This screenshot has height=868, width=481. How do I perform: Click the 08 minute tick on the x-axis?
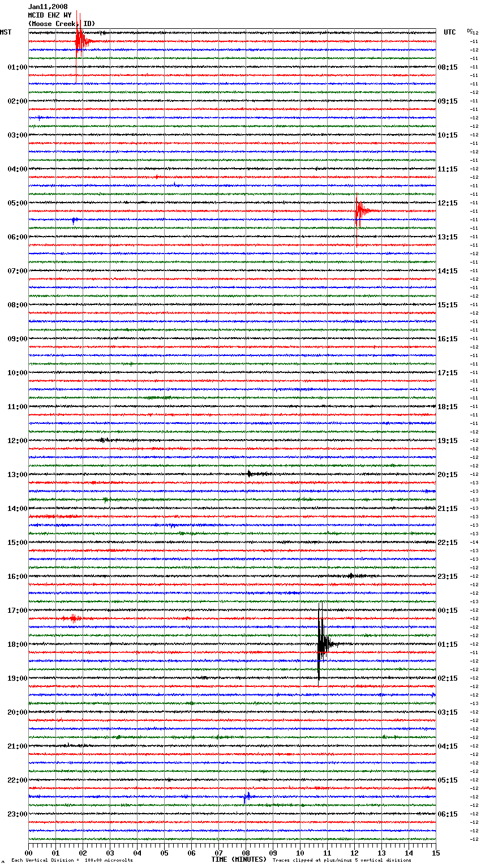pyautogui.click(x=246, y=853)
